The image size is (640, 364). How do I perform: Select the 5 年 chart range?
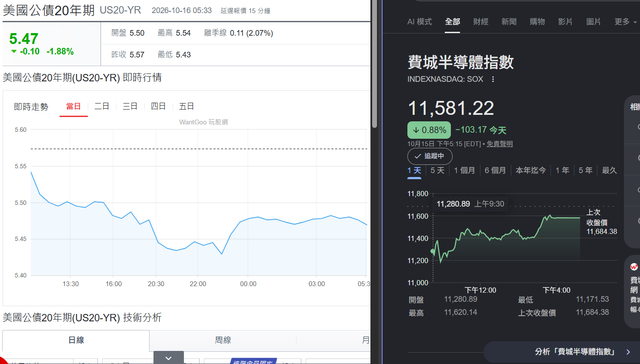tap(585, 171)
